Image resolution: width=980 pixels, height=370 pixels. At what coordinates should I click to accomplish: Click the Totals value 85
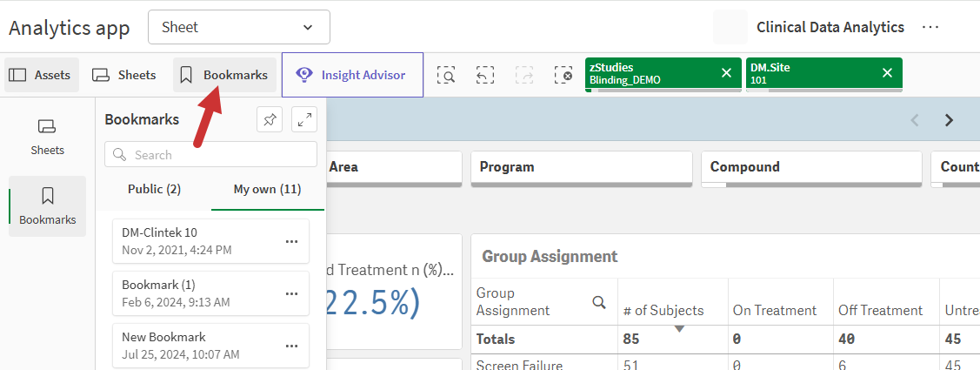[x=631, y=340]
